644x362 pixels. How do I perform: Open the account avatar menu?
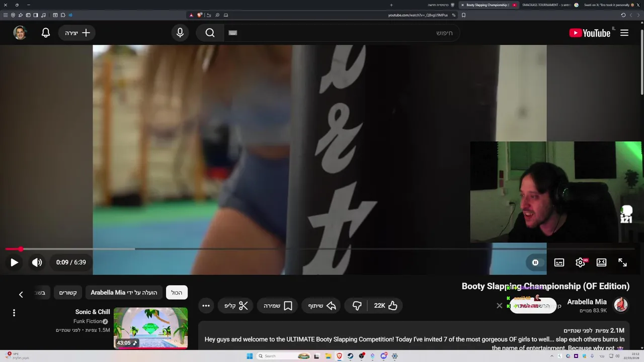[x=20, y=33]
